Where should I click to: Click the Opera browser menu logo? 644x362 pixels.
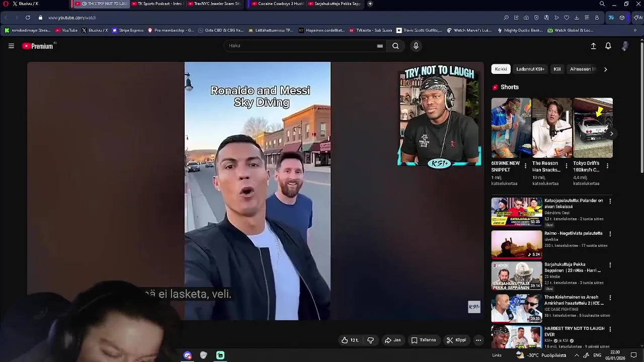click(x=6, y=4)
